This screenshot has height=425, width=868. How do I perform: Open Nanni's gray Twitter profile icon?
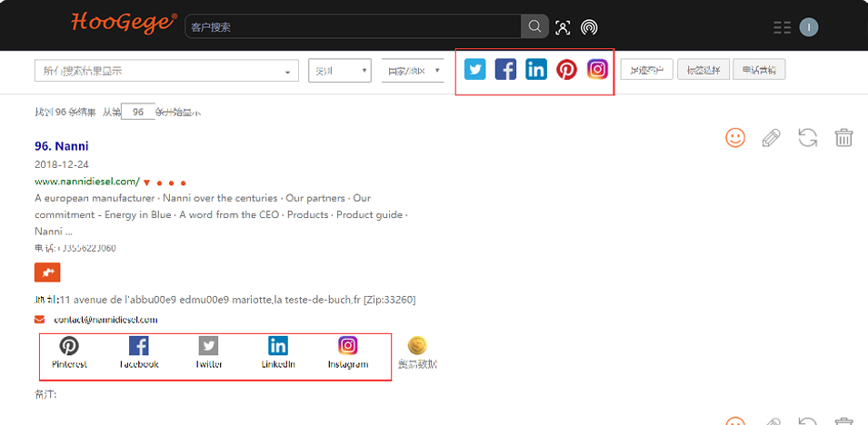click(x=209, y=346)
